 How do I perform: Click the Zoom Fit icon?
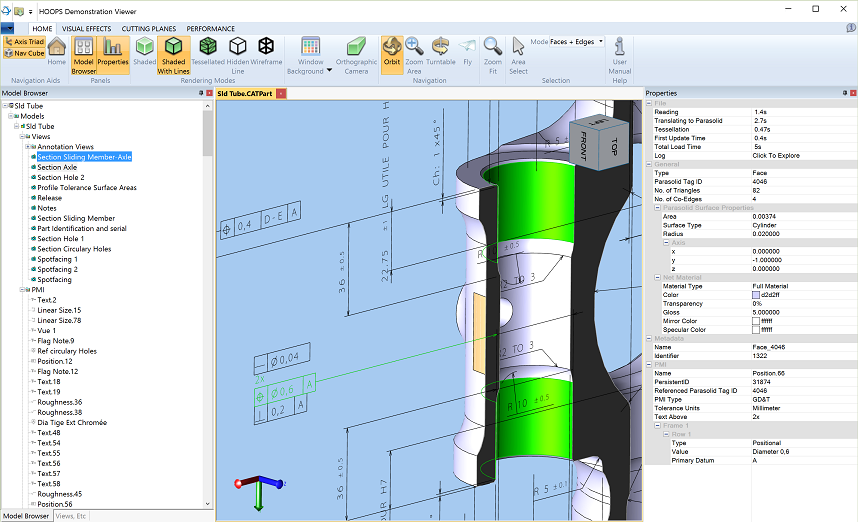click(492, 50)
